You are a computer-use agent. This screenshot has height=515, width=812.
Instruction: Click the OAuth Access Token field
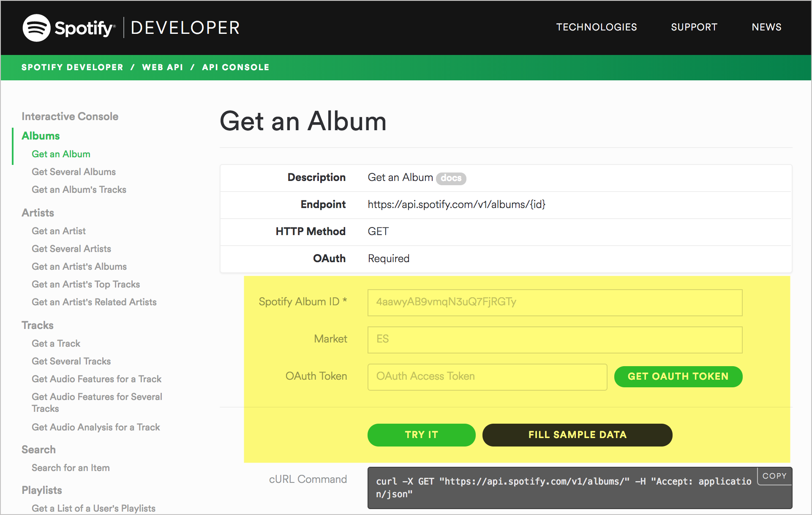tap(487, 377)
